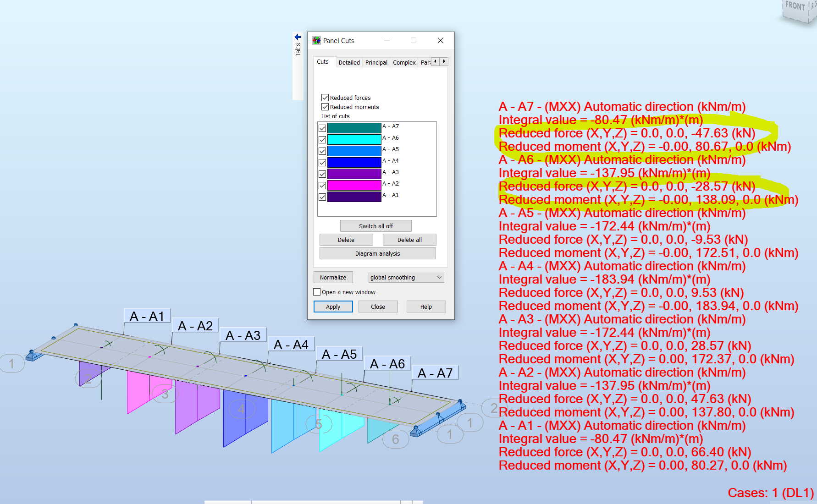Uncheck the A - A7 cut in the list
This screenshot has width=817, height=504.
tap(322, 128)
